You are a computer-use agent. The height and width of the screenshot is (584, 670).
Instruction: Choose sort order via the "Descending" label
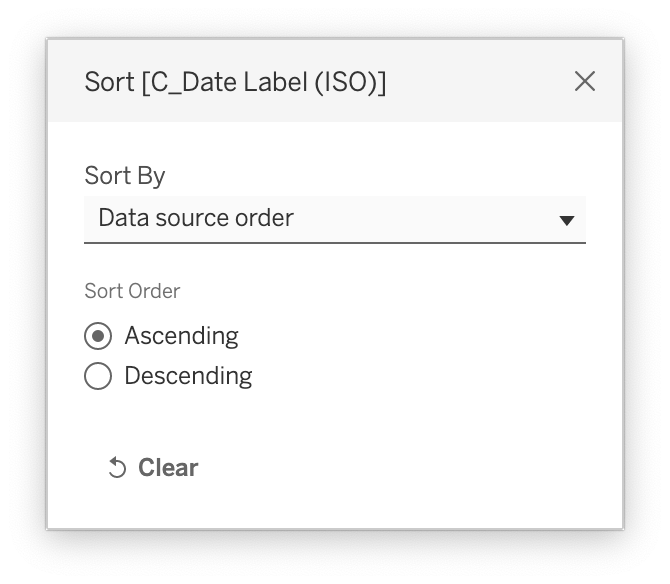pyautogui.click(x=188, y=376)
